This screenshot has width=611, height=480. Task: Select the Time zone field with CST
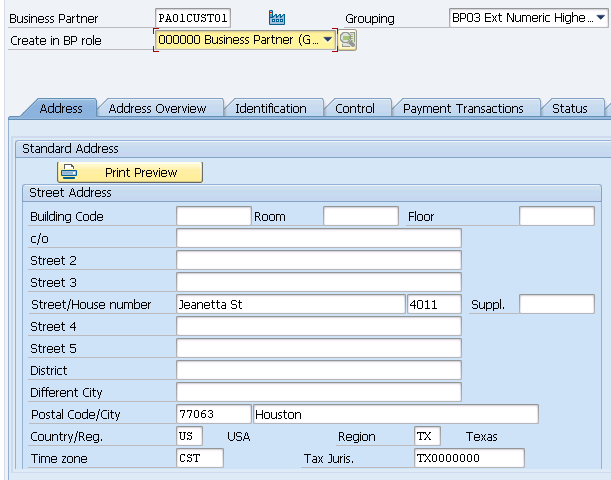[199, 458]
